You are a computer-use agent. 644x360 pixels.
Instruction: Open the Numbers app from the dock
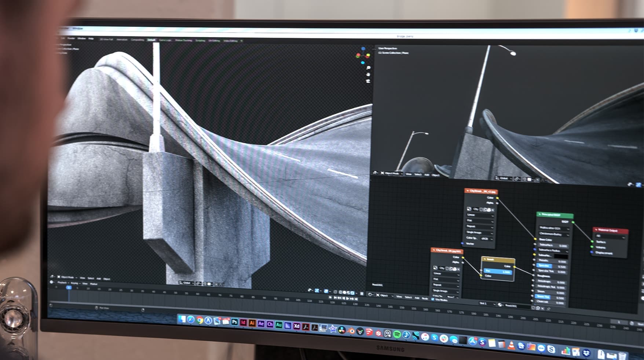tap(566, 350)
